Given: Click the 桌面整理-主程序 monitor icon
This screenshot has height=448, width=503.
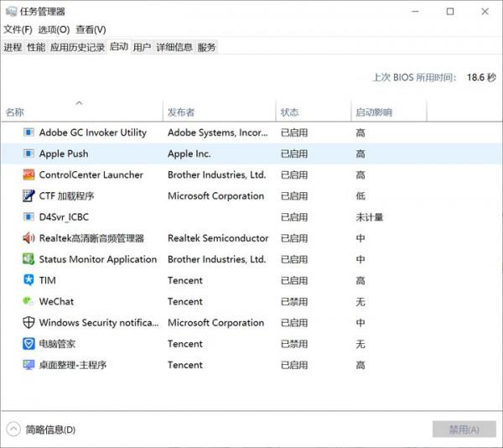Looking at the screenshot, I should (x=29, y=365).
